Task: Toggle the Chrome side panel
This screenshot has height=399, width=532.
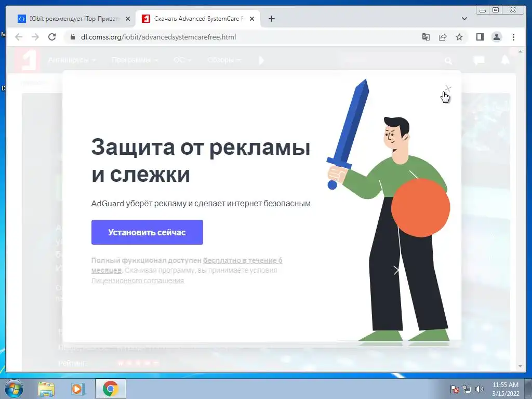Action: (480, 37)
